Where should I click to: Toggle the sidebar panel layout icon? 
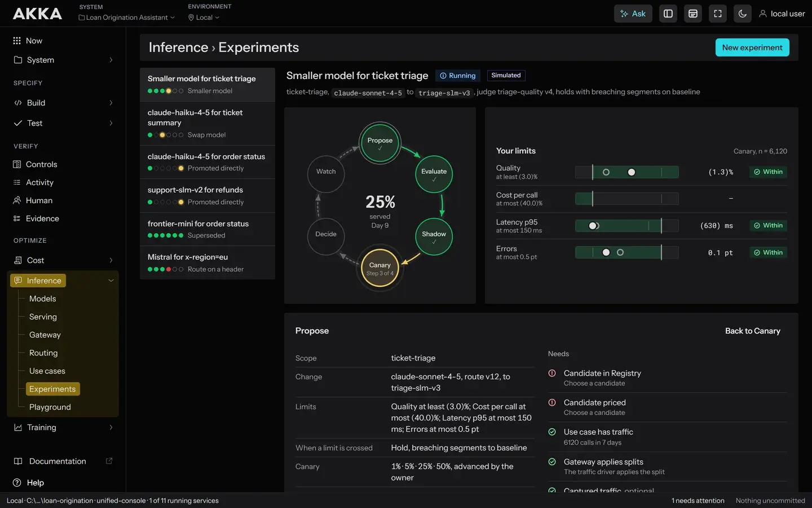[668, 14]
